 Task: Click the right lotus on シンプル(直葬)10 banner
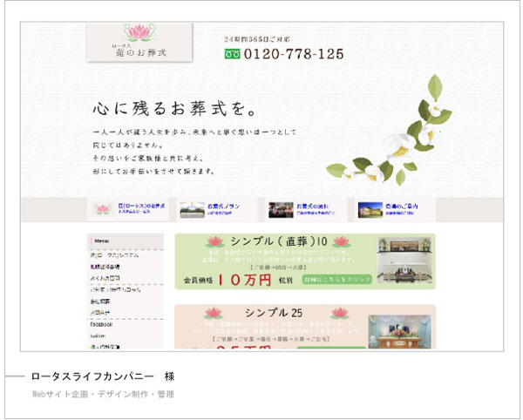(x=341, y=240)
